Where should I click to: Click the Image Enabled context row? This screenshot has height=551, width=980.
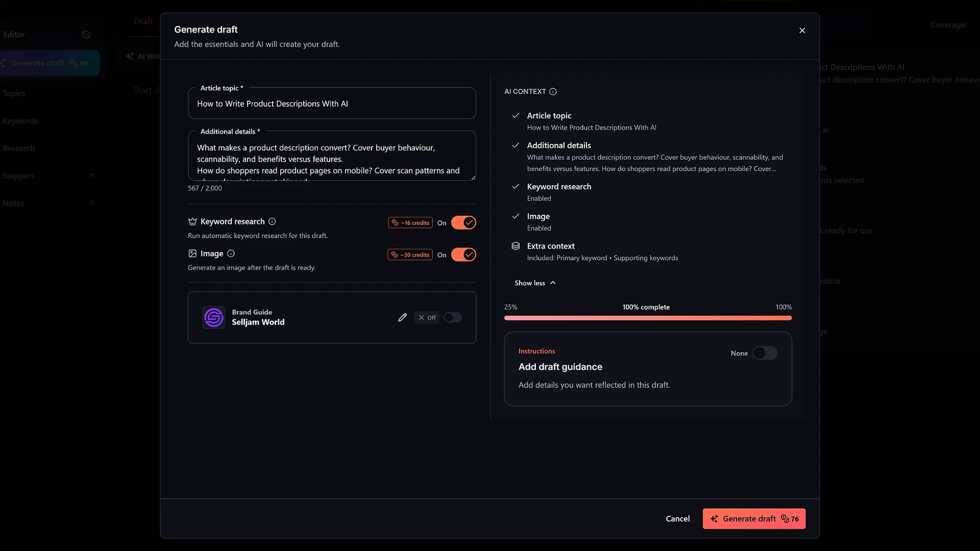tap(648, 222)
